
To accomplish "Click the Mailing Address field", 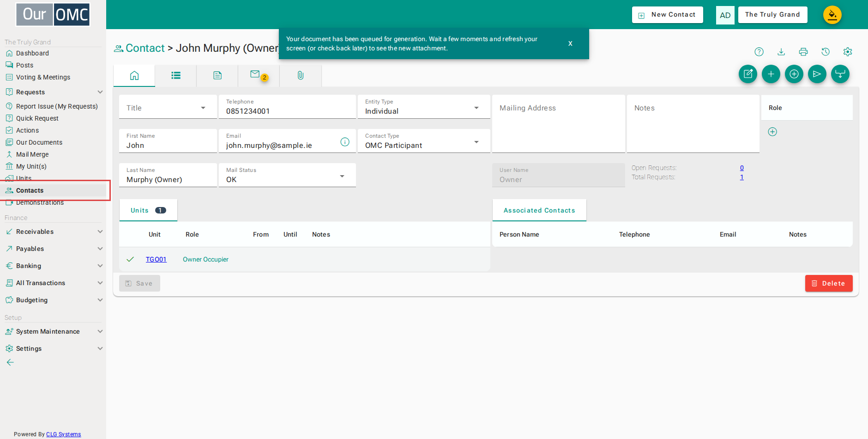I will pyautogui.click(x=559, y=124).
